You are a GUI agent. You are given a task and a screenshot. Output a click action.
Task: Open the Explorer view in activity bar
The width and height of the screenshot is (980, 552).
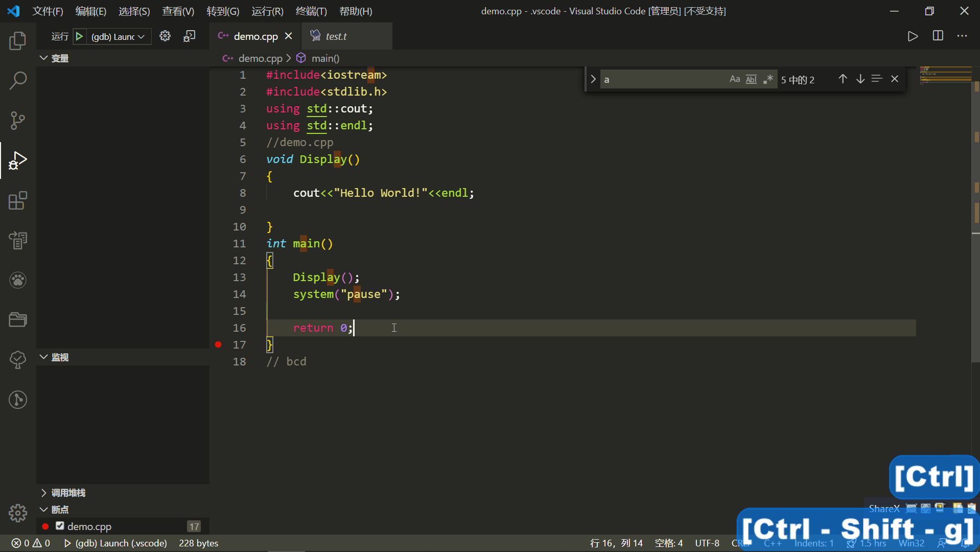click(x=18, y=41)
